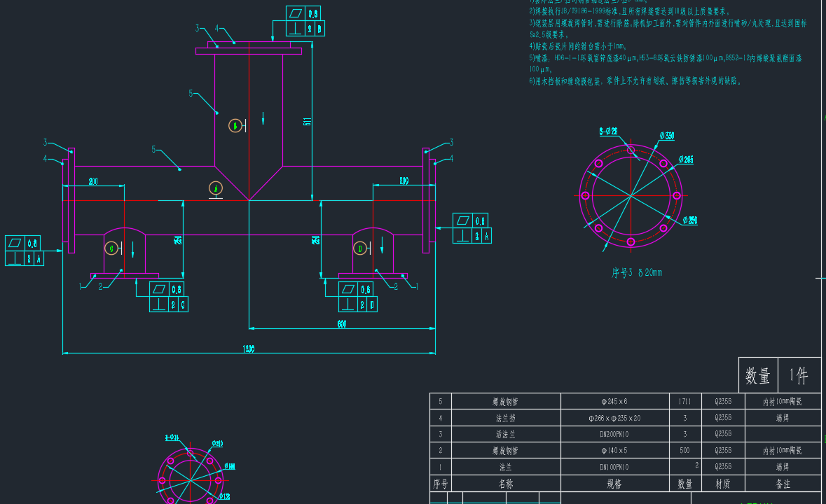Click the datum circle in the vertical pipe
826x504 pixels.
pyautogui.click(x=236, y=125)
